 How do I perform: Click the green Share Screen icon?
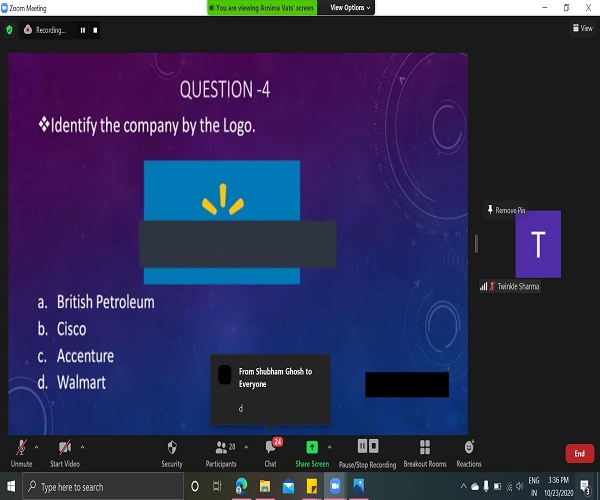[x=312, y=447]
